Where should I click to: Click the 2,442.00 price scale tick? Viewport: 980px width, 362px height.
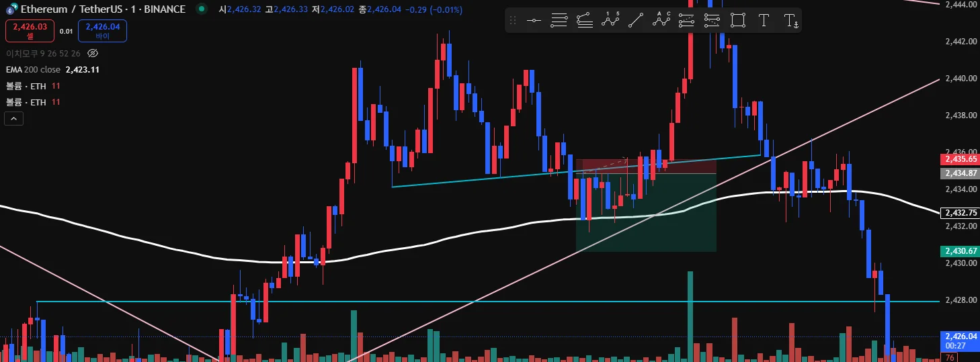[961, 42]
